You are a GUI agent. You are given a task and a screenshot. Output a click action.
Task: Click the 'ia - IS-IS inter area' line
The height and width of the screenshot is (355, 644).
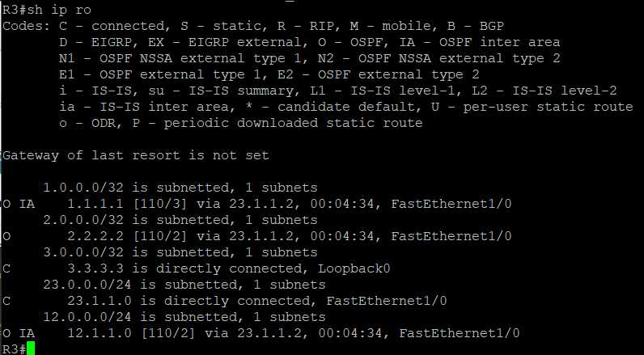pyautogui.click(x=345, y=107)
